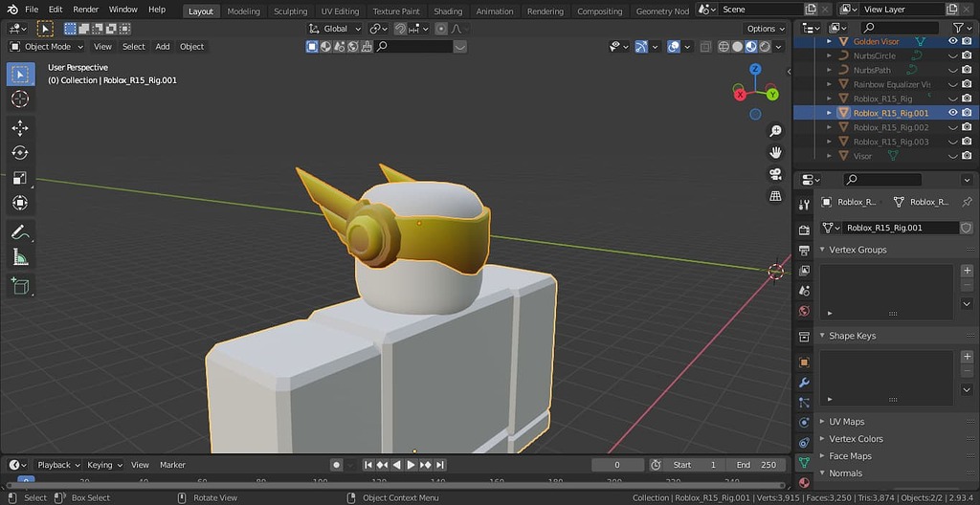The image size is (980, 505).
Task: Activate the Move tool
Action: coord(20,128)
